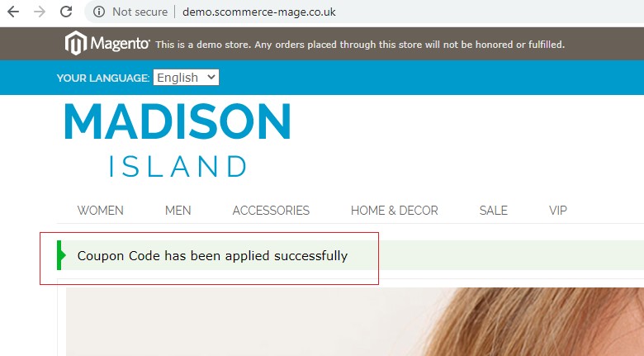Go back to the previous page
Screen dimensions: 644x356
coord(13,12)
